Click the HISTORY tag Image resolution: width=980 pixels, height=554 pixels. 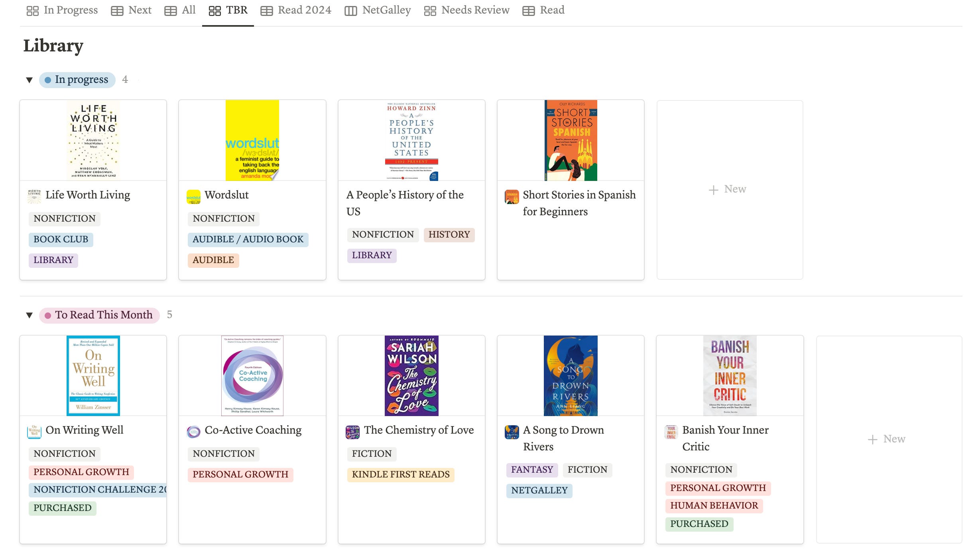point(449,235)
